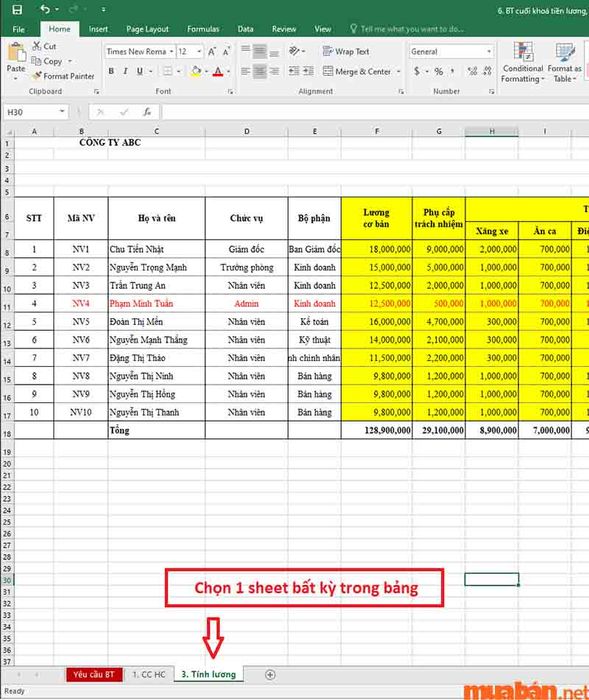Image resolution: width=589 pixels, height=700 pixels.
Task: Click cell with name Phạm Minh Tuấn
Action: [157, 304]
